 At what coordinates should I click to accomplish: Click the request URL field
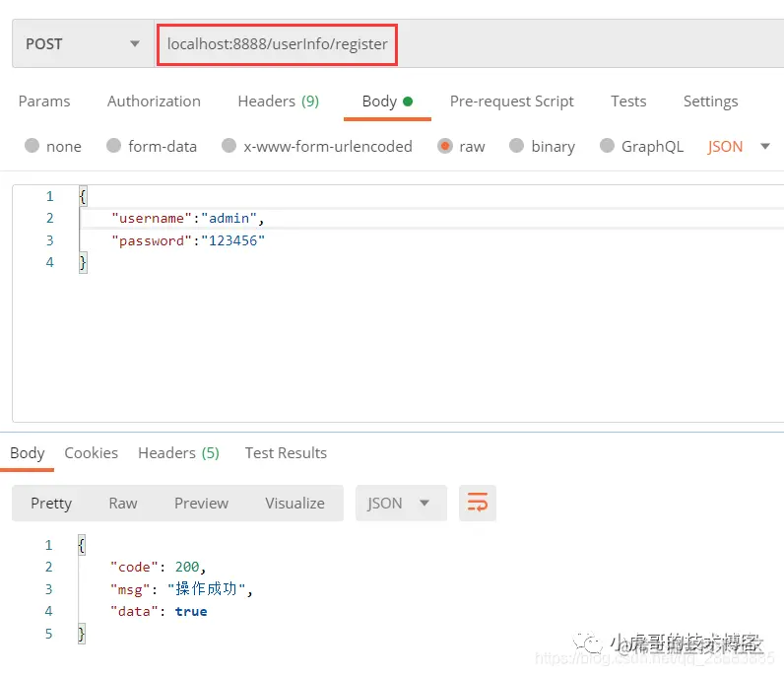(277, 44)
